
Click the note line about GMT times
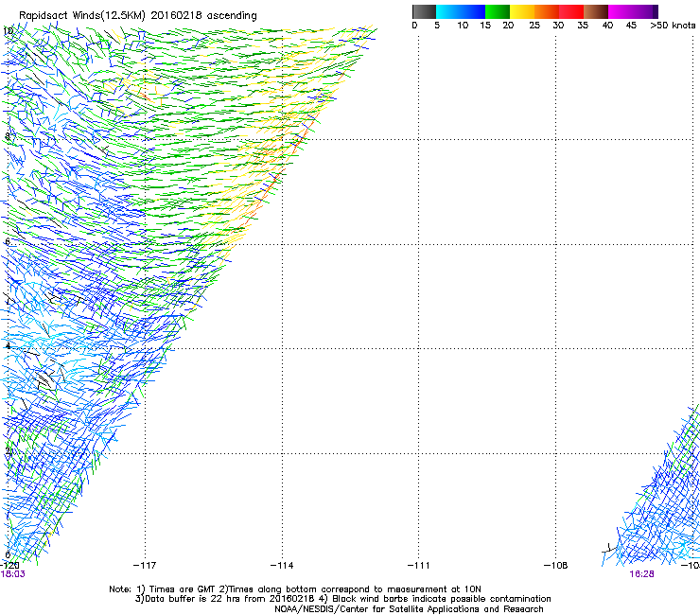click(295, 589)
